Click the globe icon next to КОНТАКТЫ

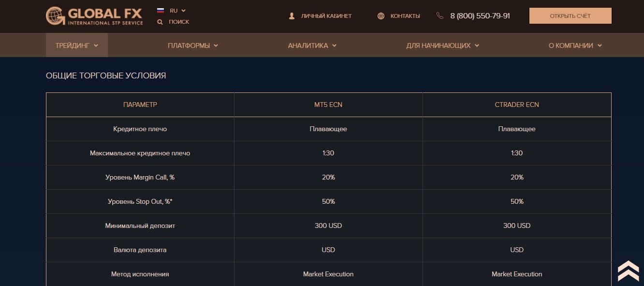pos(381,15)
